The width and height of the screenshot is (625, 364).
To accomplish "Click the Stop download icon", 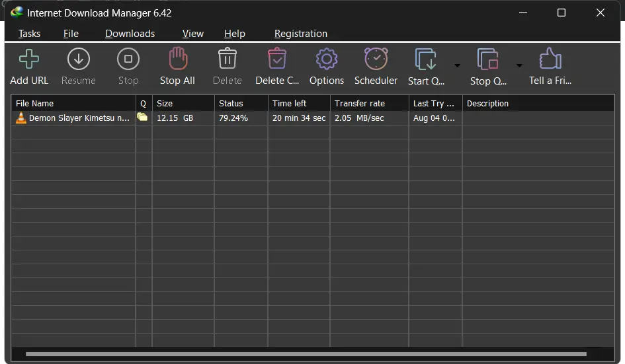I will [128, 59].
